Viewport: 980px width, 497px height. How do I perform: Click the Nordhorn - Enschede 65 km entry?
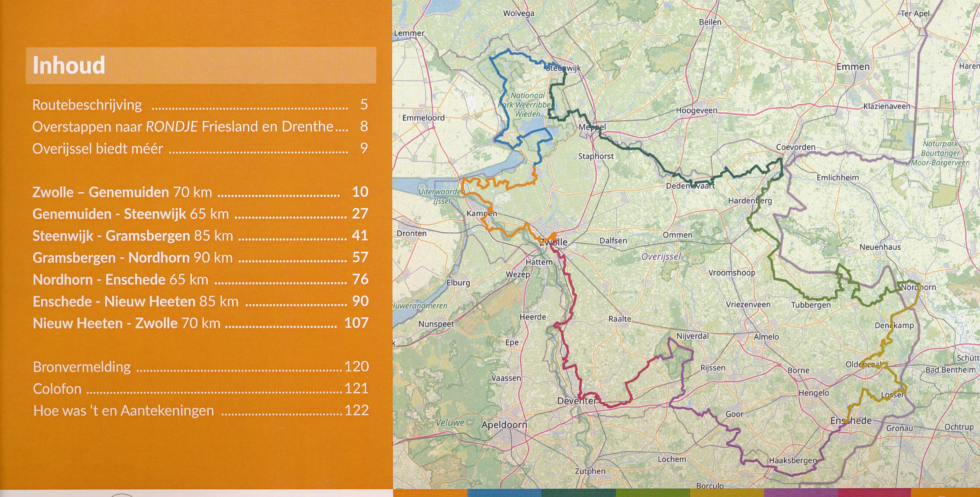(121, 279)
